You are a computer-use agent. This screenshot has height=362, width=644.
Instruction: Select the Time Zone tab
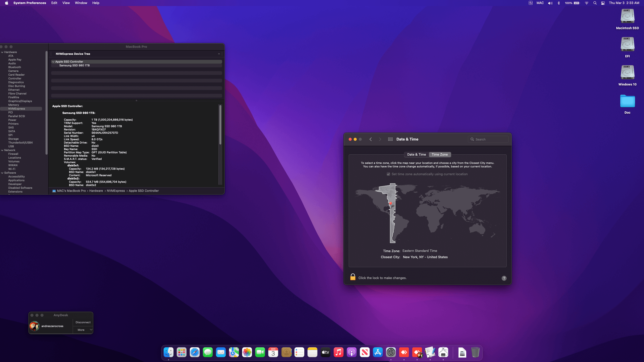pos(440,154)
